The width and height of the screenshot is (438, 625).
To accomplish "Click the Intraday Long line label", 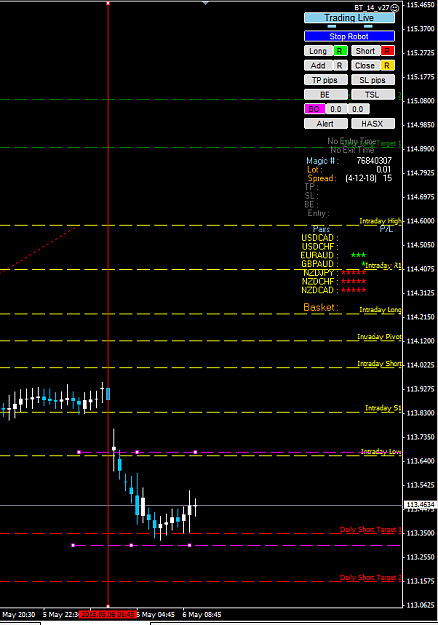I will tap(380, 310).
